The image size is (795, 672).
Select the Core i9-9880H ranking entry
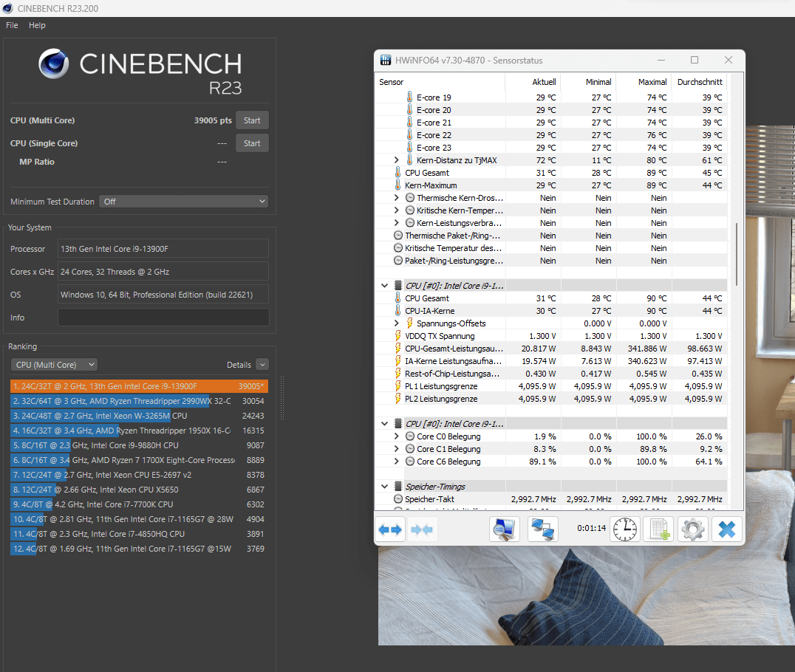pos(139,445)
